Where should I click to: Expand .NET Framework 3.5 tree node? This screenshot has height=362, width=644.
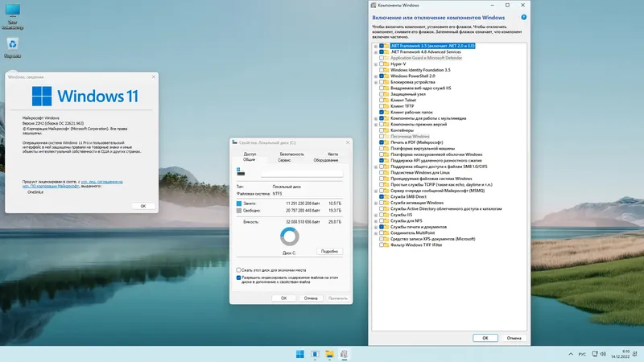click(x=375, y=46)
